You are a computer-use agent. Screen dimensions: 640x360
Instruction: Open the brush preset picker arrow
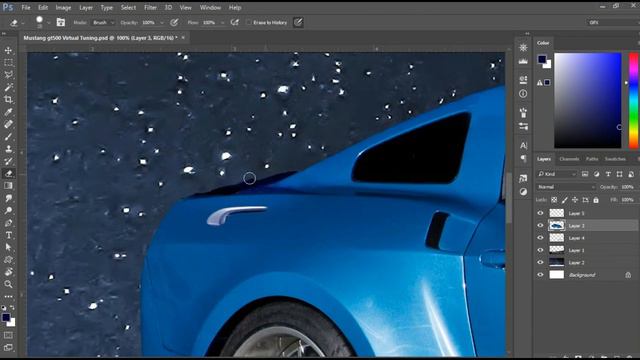[48, 23]
